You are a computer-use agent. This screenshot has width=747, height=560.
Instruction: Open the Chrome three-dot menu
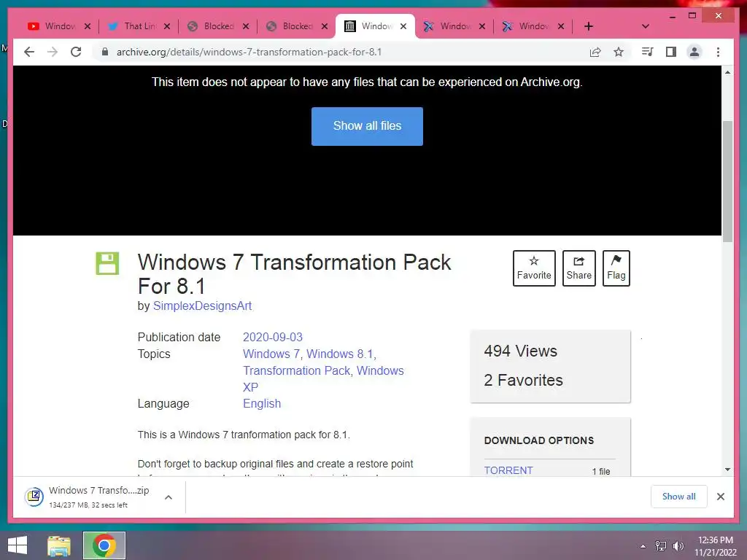coord(718,52)
